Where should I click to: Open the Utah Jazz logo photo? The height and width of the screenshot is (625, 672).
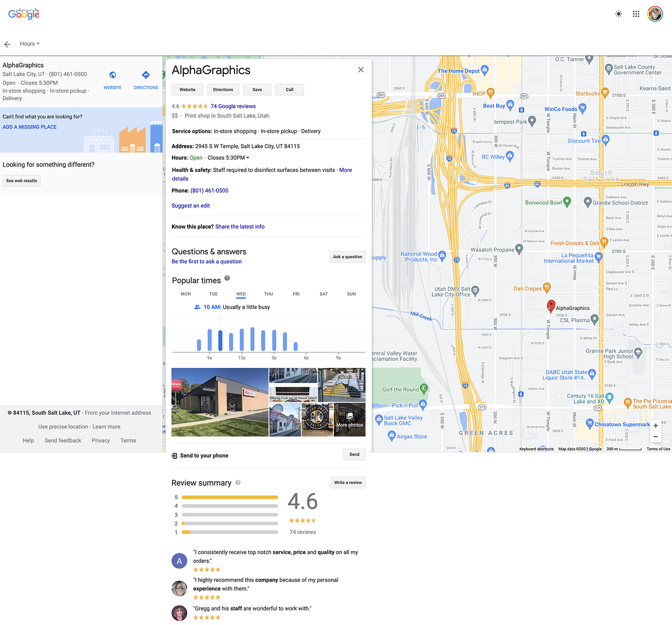point(317,420)
